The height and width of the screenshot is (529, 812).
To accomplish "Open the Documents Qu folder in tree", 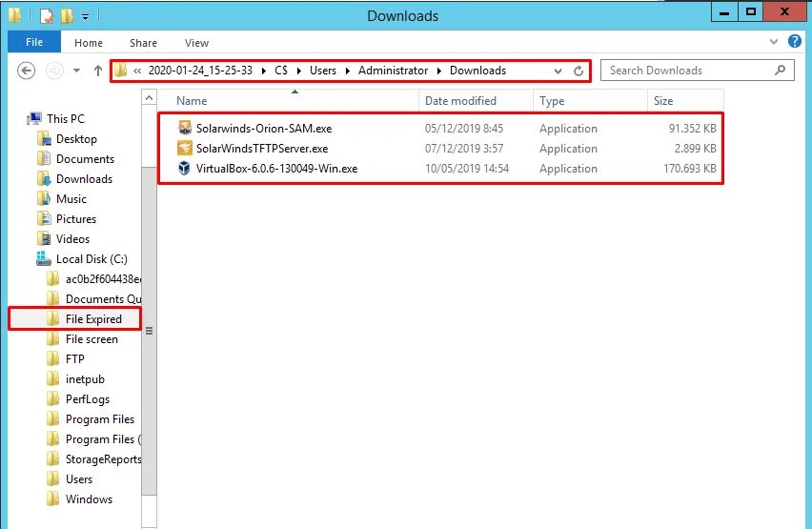I will (103, 299).
